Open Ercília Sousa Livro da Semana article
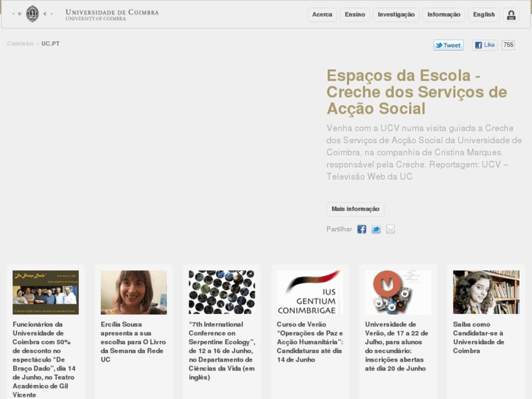 click(133, 342)
